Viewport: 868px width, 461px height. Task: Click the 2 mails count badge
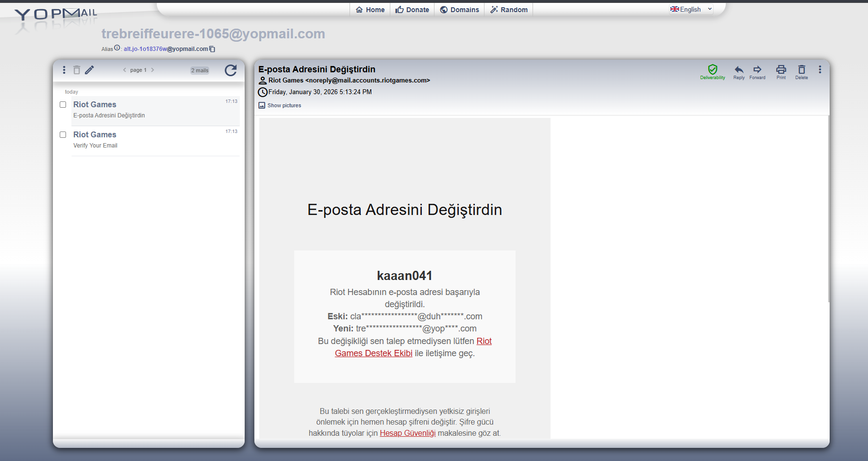200,70
